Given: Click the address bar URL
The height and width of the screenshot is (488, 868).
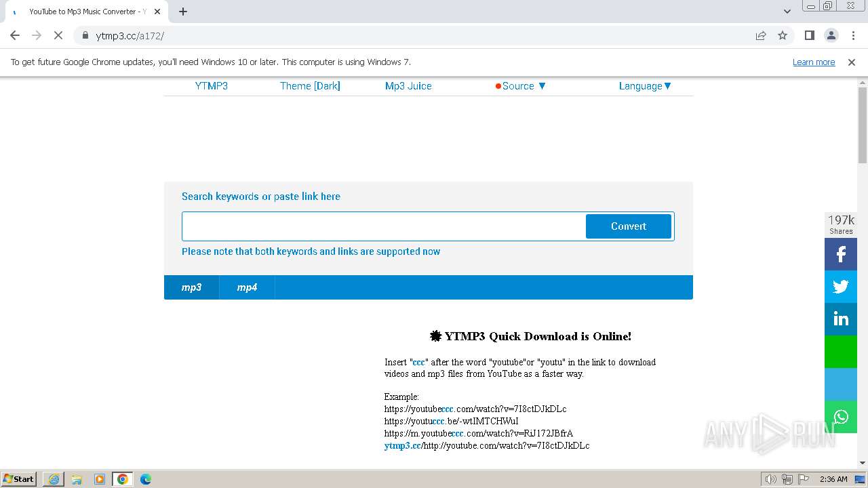Looking at the screenshot, I should (130, 35).
